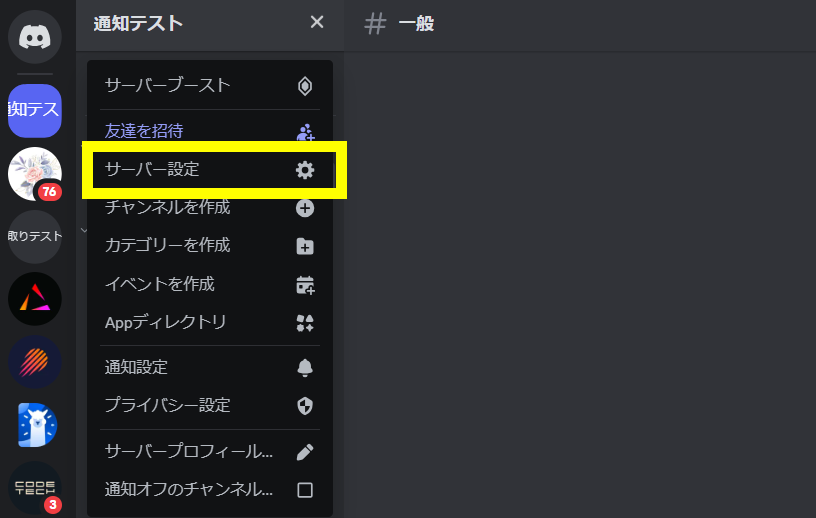816x518 pixels.
Task: Select カテゴリーを作成 menu item
Action: (x=210, y=246)
